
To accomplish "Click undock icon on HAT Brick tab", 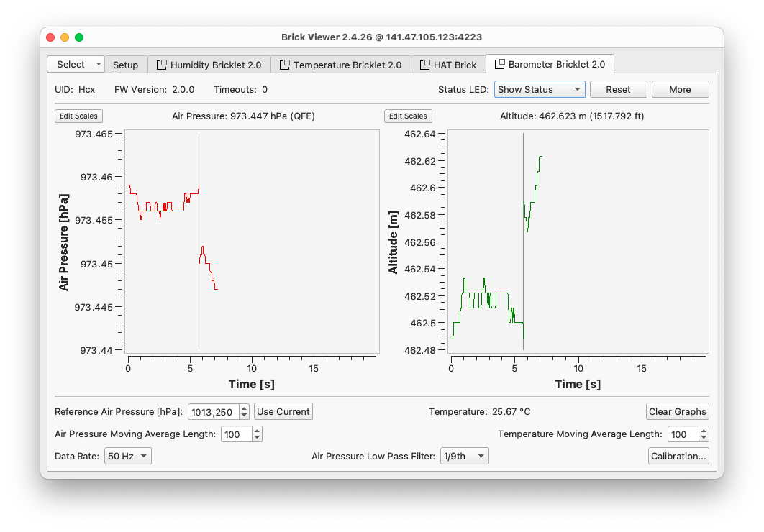I will click(x=424, y=65).
